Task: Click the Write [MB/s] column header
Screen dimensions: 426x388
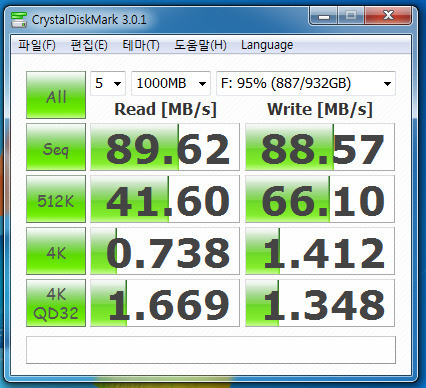Action: tap(320, 109)
